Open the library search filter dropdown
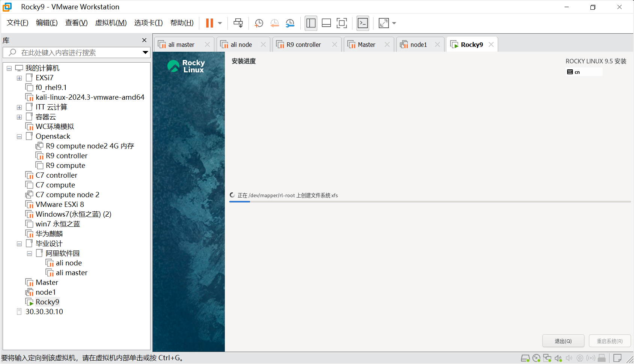The width and height of the screenshot is (634, 364). pyautogui.click(x=145, y=52)
